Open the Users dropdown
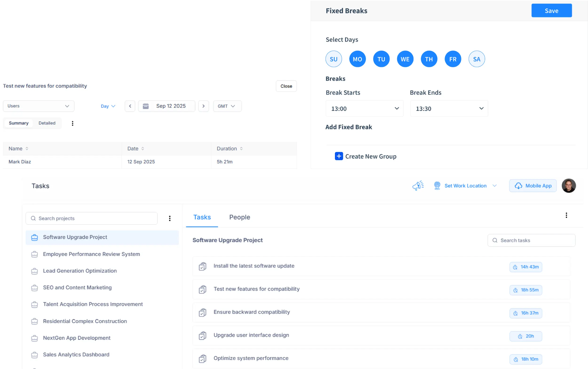 [38, 106]
